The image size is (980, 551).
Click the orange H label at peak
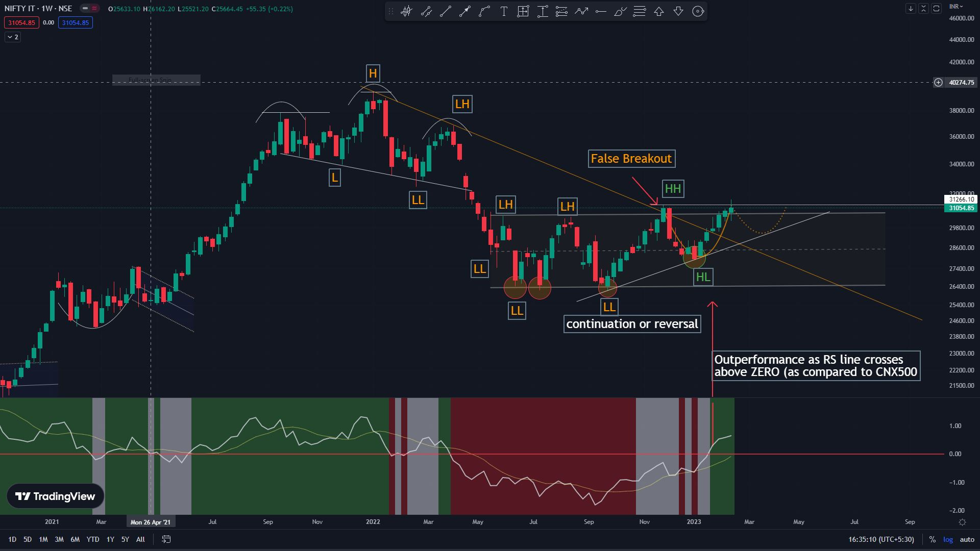(373, 73)
